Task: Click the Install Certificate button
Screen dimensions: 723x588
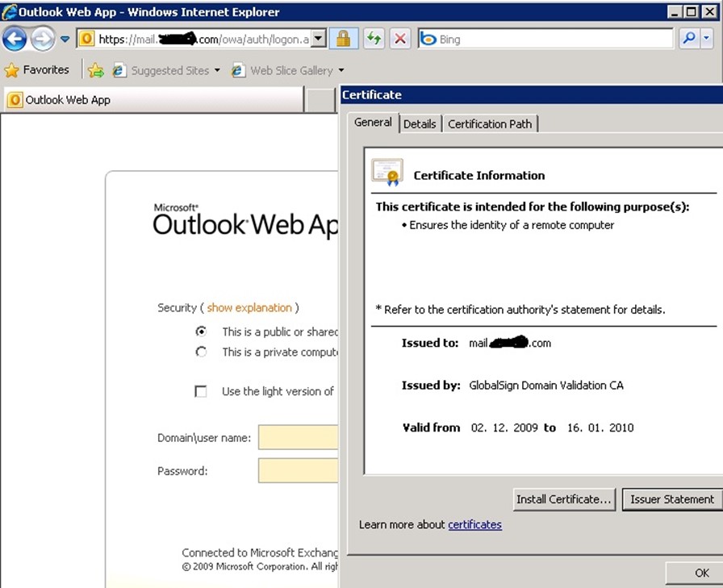Action: 564,499
